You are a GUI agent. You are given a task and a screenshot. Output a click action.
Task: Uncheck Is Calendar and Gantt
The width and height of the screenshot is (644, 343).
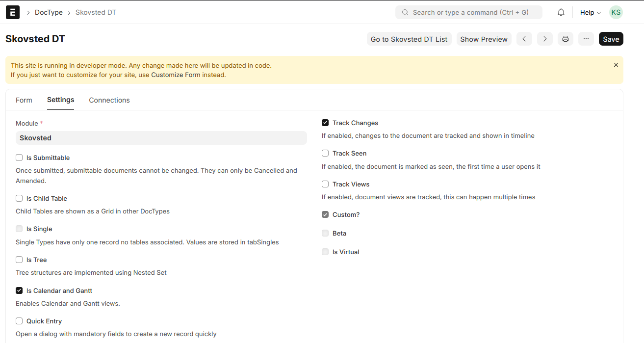19,290
